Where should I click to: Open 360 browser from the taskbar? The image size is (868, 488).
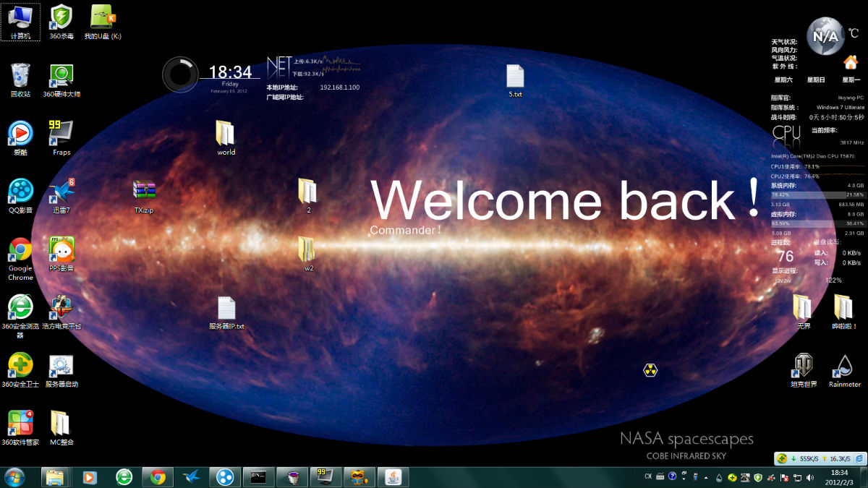(124, 477)
